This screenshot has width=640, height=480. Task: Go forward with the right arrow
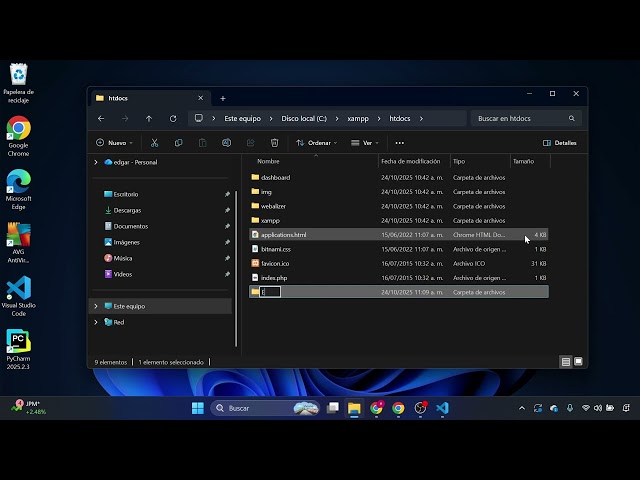pos(125,118)
